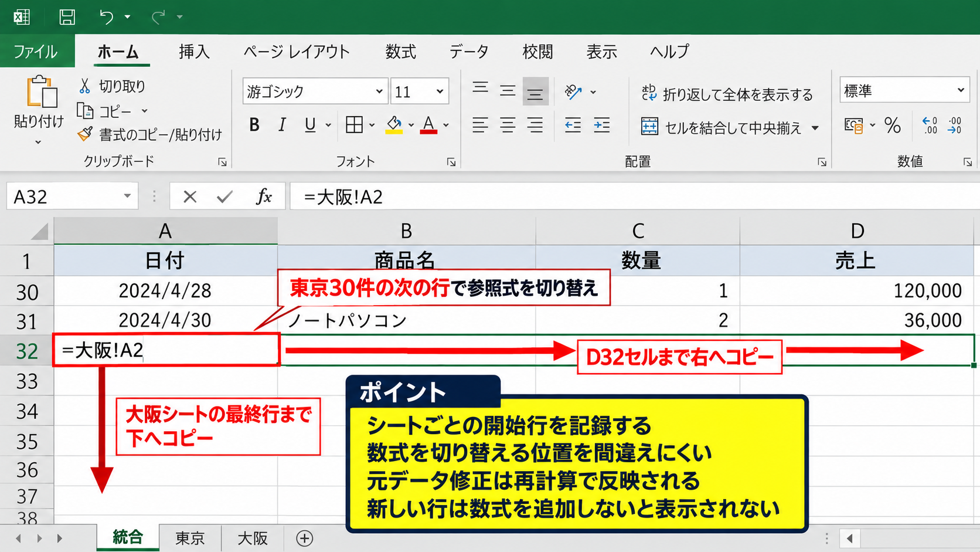Image resolution: width=980 pixels, height=552 pixels.
Task: Click the 貼り付け paste clipboard icon
Action: tap(42, 92)
